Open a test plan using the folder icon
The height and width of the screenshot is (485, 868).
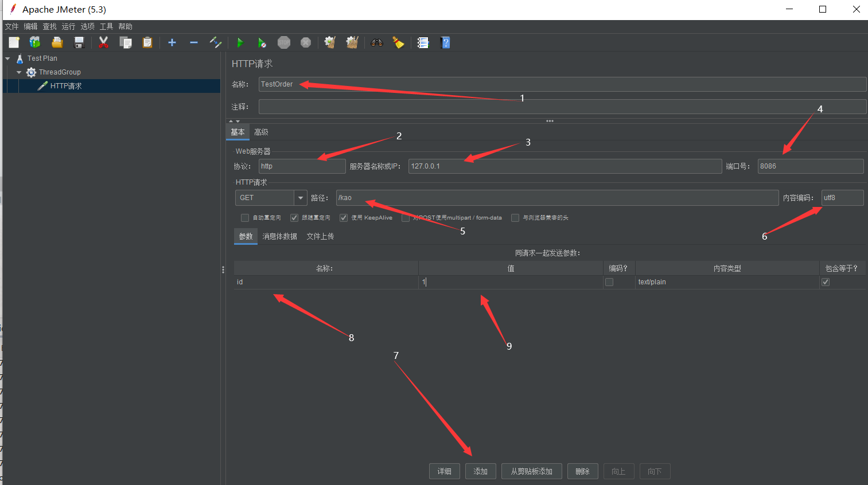57,42
